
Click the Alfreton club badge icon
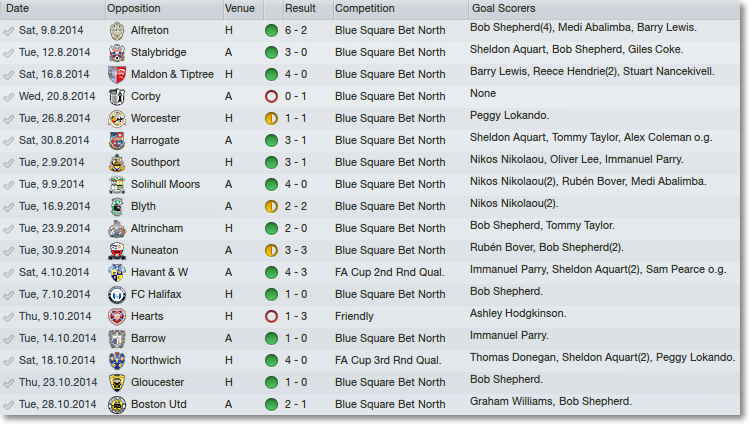(117, 31)
